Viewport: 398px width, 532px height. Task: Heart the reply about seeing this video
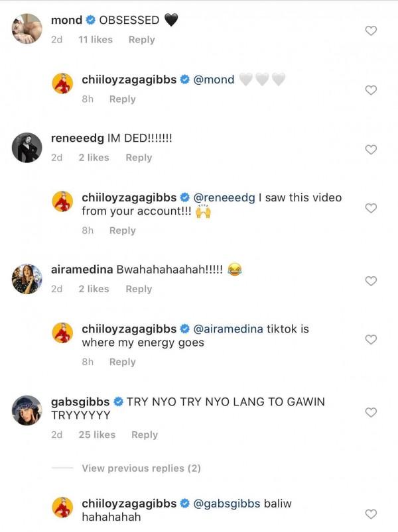371,208
